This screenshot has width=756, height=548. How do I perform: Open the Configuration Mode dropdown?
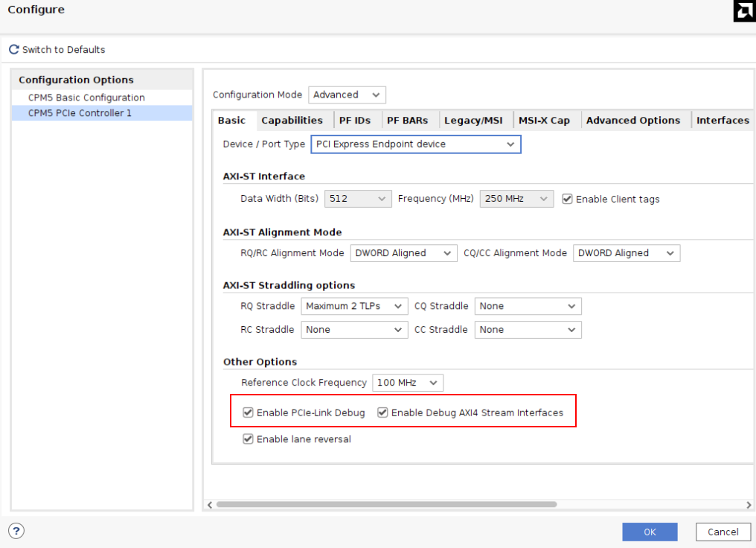pos(347,95)
